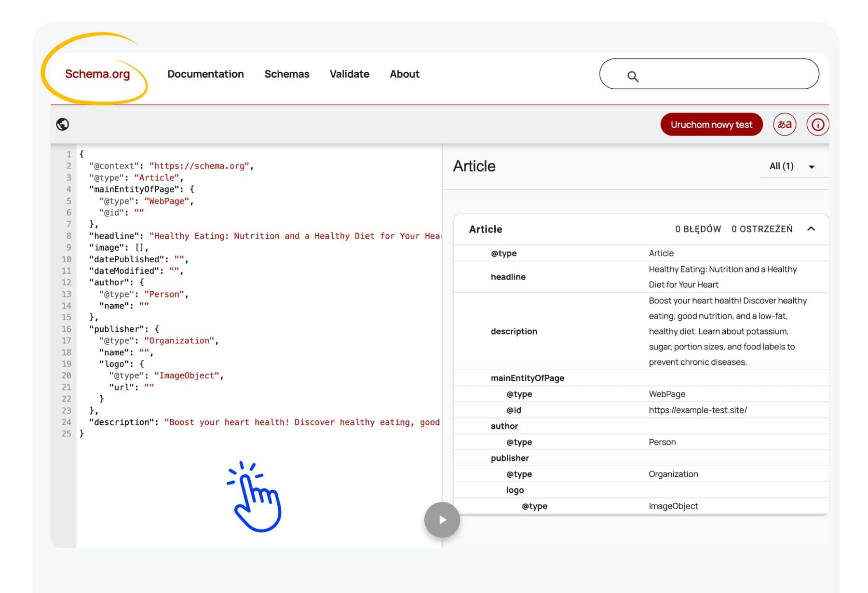Select the author row in results
Screen dimensions: 868x593
point(641,426)
